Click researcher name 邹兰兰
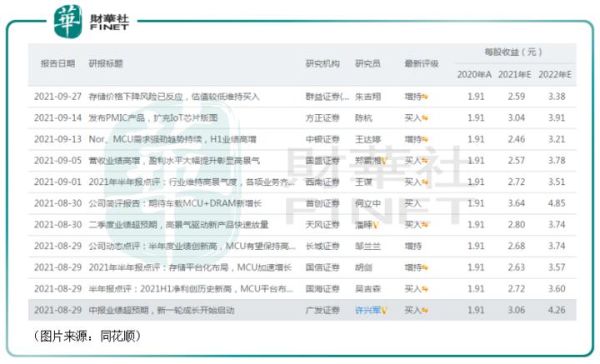Image resolution: width=600 pixels, height=364 pixels. 367,246
